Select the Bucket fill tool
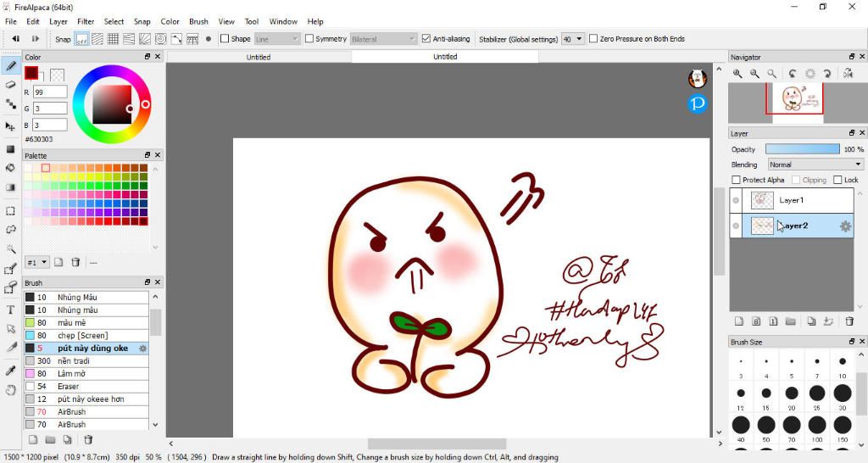868x463 pixels. point(10,168)
